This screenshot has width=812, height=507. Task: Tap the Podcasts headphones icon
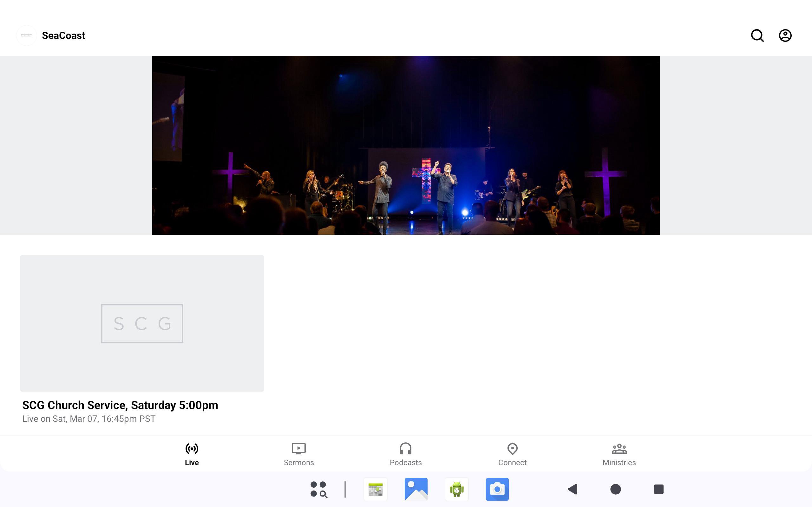point(405,449)
